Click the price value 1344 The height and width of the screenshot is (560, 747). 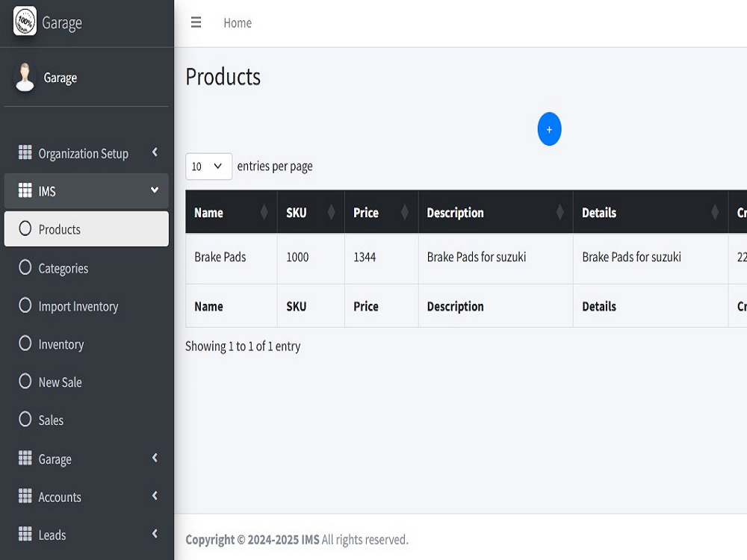pyautogui.click(x=365, y=257)
